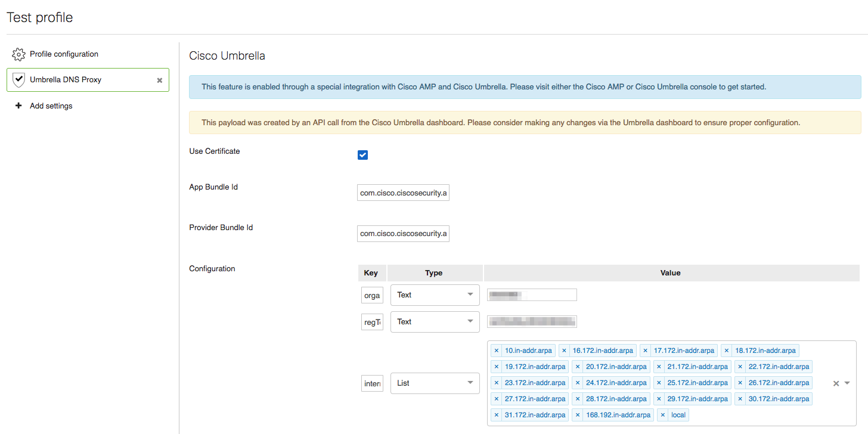Click the plus icon for Add settings
Screen dimensions: 868x434
[x=18, y=106]
